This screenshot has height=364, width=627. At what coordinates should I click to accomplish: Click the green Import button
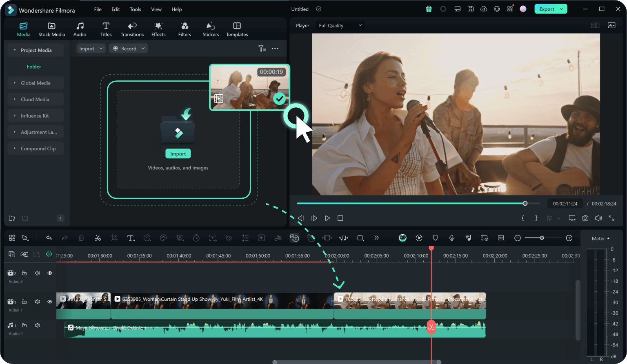pyautogui.click(x=178, y=154)
